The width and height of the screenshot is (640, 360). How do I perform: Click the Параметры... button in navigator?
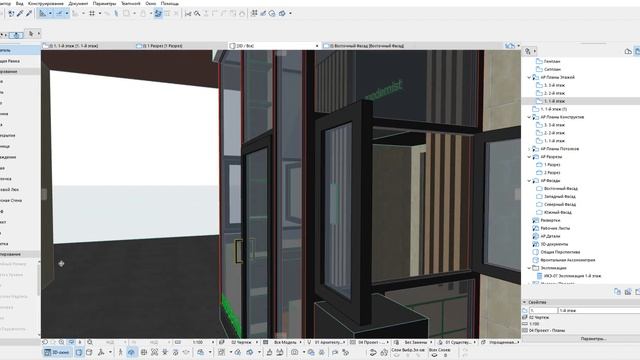pyautogui.click(x=593, y=339)
